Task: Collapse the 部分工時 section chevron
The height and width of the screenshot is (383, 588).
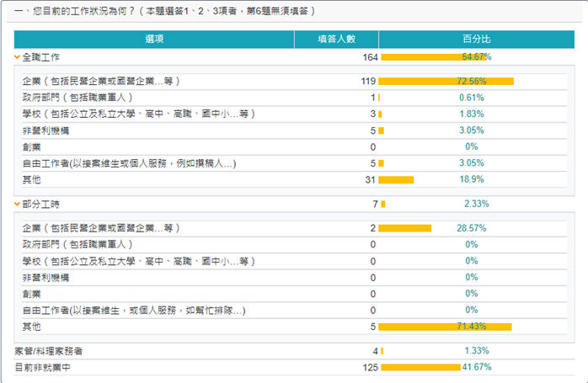Action: (18, 205)
